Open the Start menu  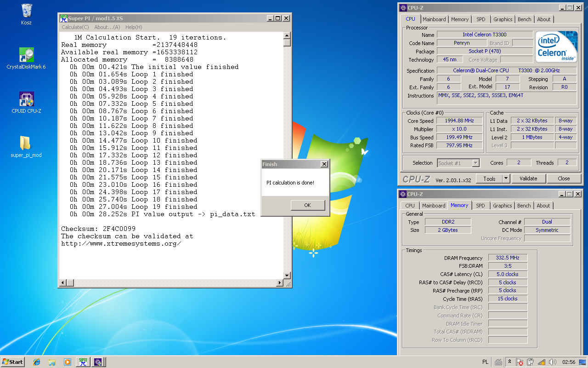(12, 362)
